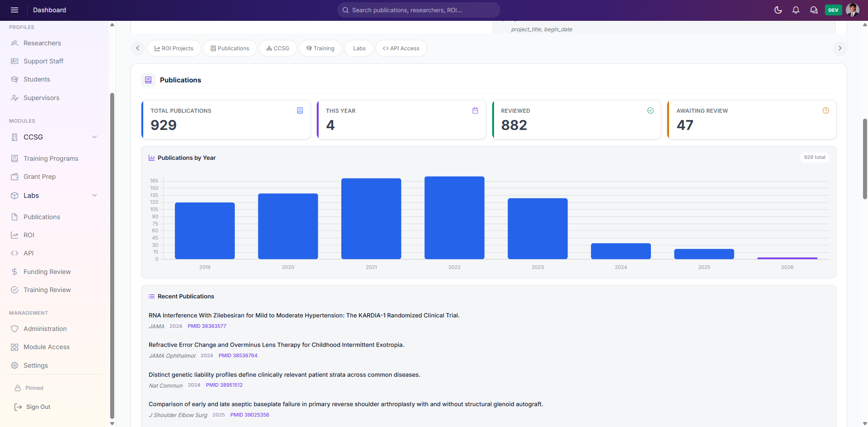The width and height of the screenshot is (868, 427).
Task: Click the Funding Review dollar icon
Action: [15, 272]
